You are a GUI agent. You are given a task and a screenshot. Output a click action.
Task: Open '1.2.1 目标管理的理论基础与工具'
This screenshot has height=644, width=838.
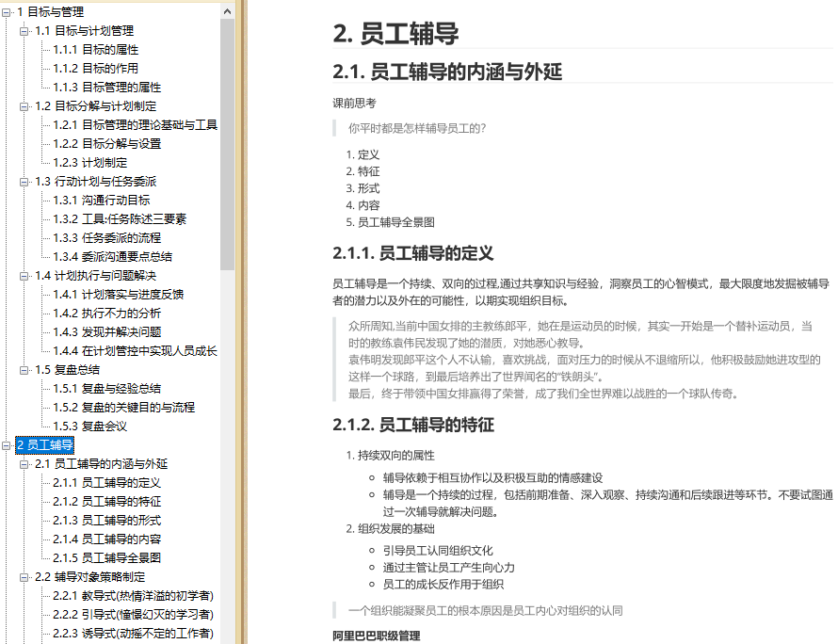coord(136,125)
